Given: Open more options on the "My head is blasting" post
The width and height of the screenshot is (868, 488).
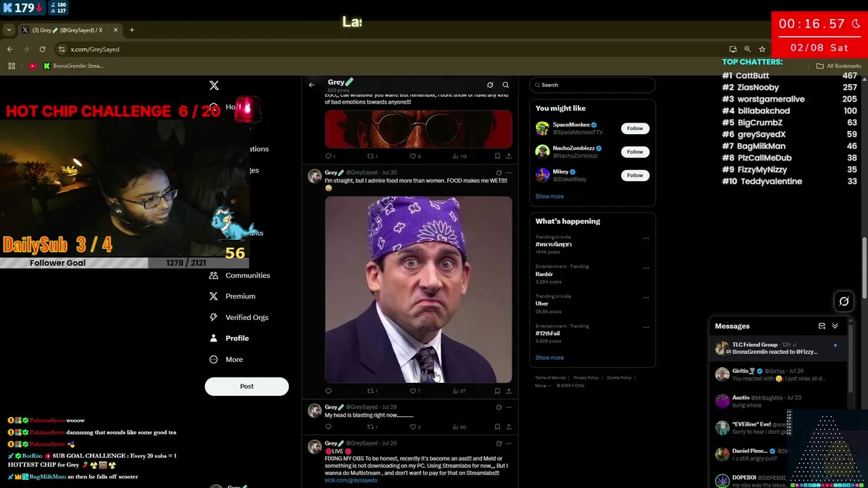Looking at the screenshot, I should [509, 407].
